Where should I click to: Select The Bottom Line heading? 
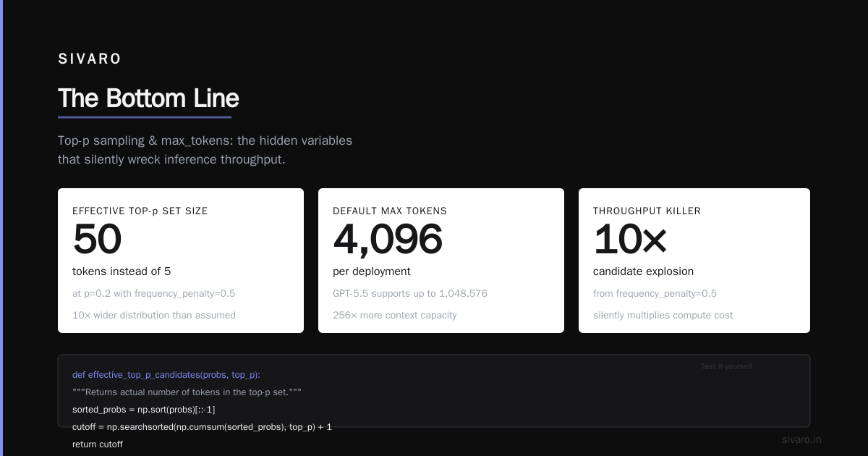148,98
